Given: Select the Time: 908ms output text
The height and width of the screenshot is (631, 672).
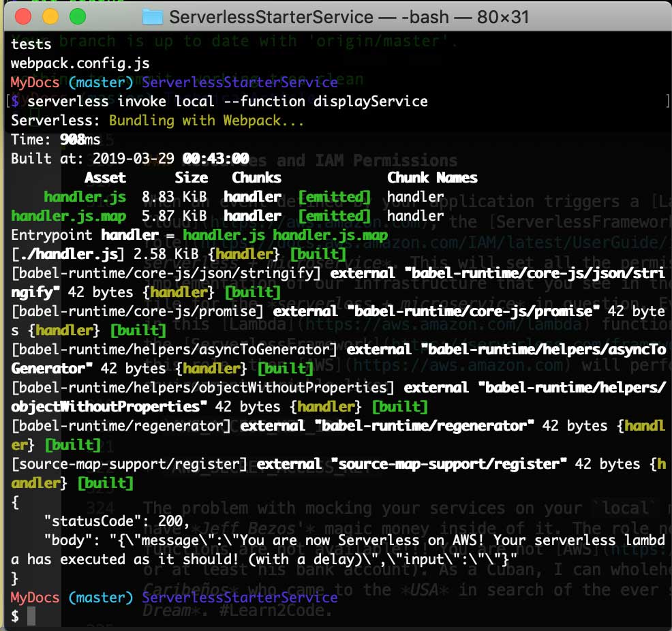Looking at the screenshot, I should pyautogui.click(x=55, y=139).
